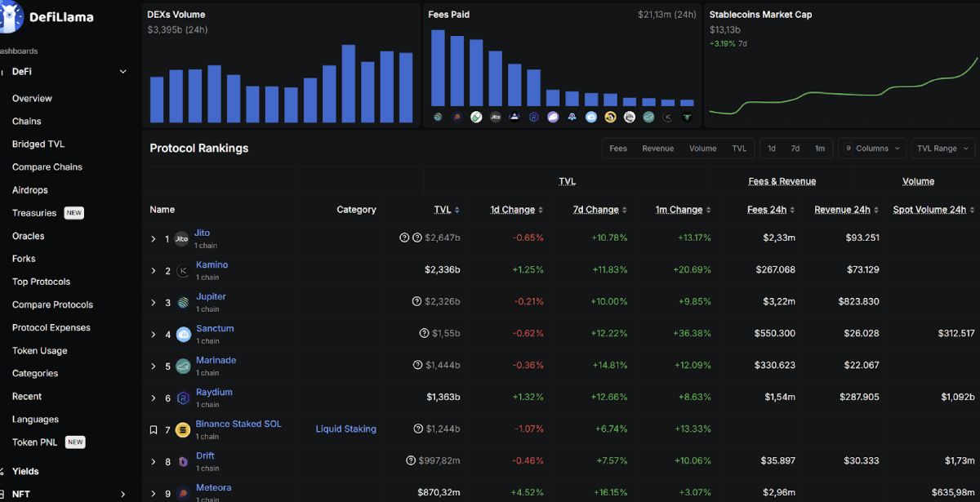Image resolution: width=980 pixels, height=502 pixels.
Task: Sort by TVL using the column sort arrows
Action: pyautogui.click(x=457, y=210)
